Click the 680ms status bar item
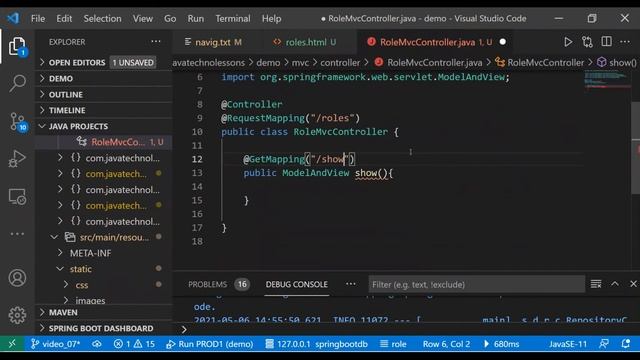Image resolution: width=640 pixels, height=360 pixels. pos(501,344)
